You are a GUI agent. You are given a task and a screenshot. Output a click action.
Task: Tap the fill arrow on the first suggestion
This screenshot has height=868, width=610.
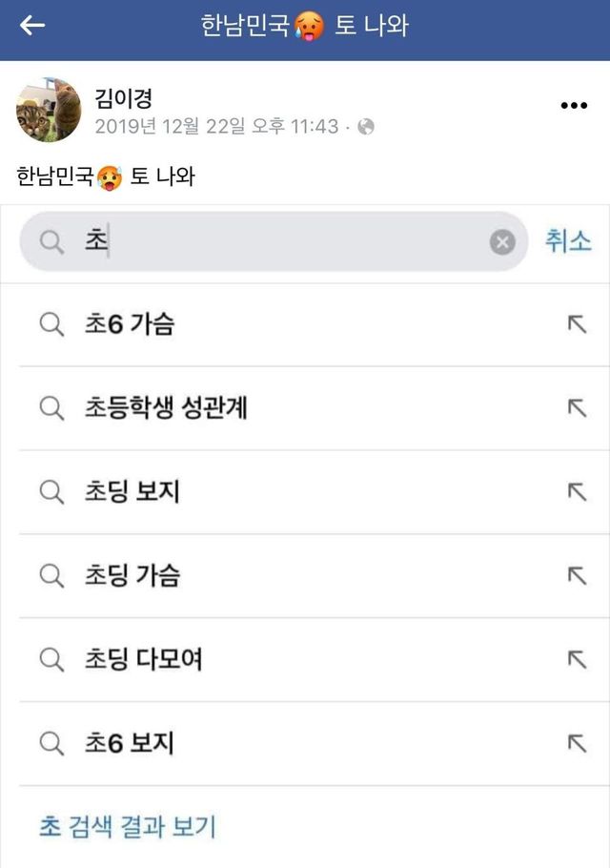576,324
